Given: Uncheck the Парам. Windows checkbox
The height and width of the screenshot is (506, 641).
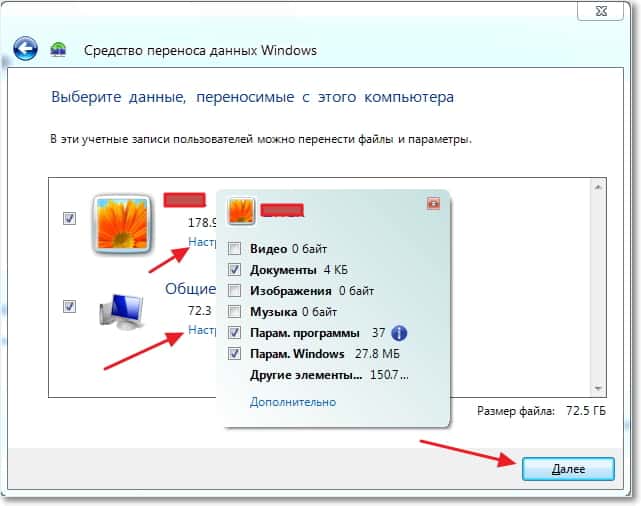Looking at the screenshot, I should click(x=234, y=354).
